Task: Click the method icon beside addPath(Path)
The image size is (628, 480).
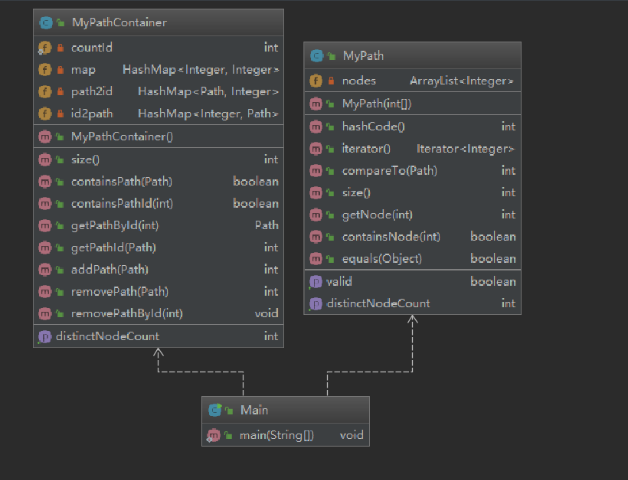Action: point(45,269)
